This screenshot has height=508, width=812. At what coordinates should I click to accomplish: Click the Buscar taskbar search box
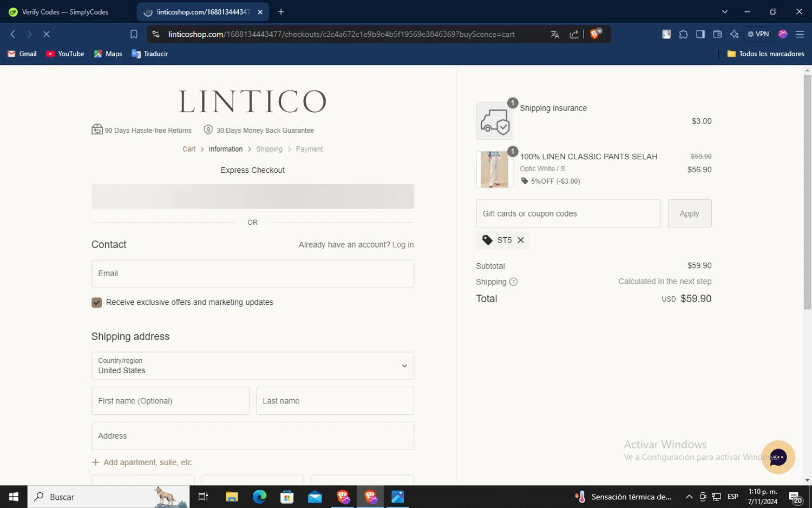coord(108,497)
